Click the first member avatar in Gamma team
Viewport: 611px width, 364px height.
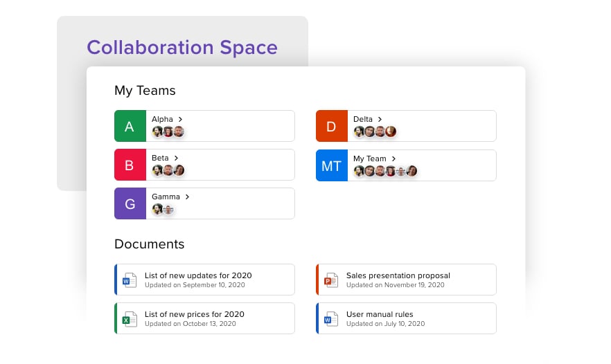[x=157, y=210]
